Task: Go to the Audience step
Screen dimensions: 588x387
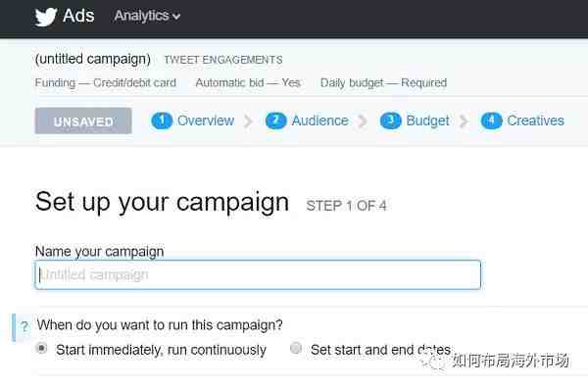Action: click(x=320, y=121)
